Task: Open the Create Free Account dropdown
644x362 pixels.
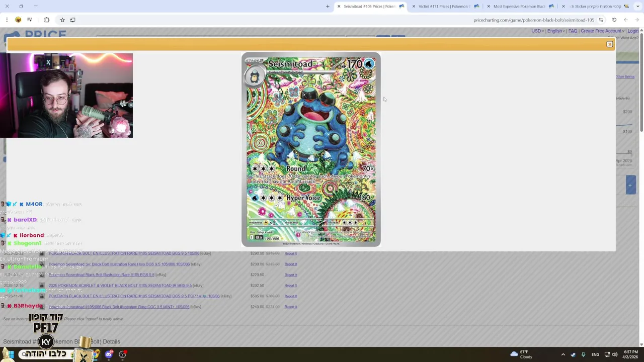Action: [602, 31]
